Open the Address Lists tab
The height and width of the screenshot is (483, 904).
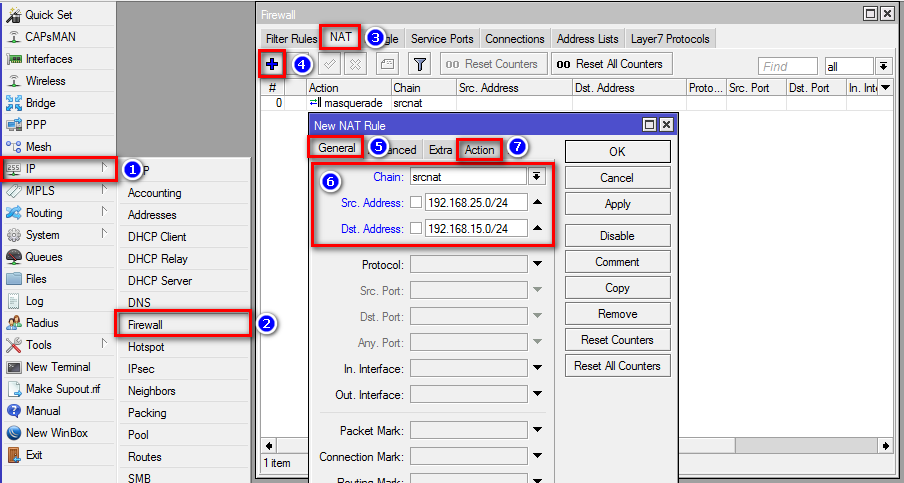587,39
